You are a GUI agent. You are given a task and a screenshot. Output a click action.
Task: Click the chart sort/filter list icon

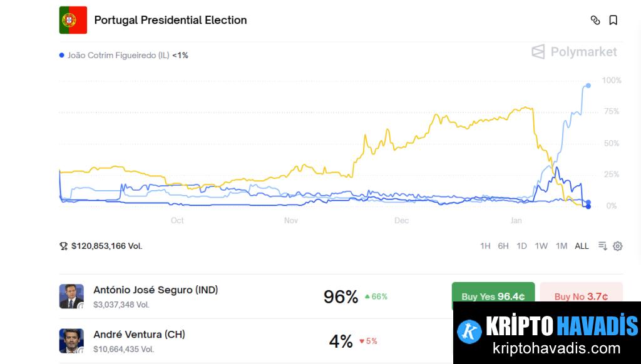click(x=603, y=246)
